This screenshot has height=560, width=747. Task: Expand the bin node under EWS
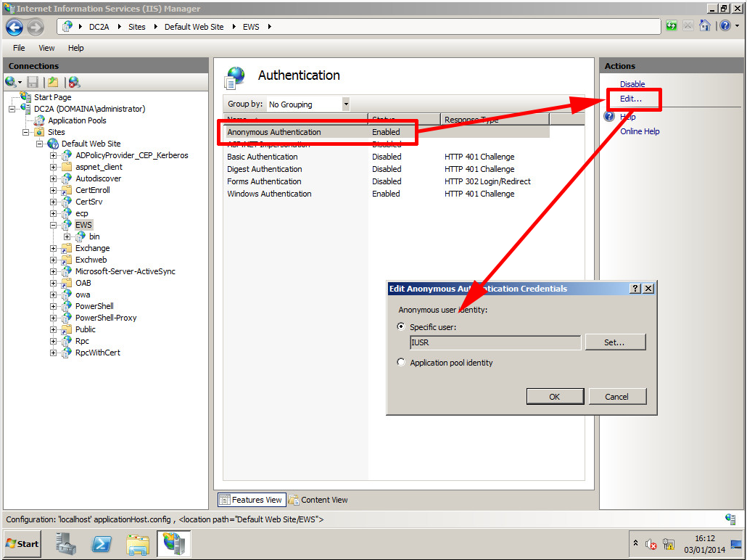67,236
